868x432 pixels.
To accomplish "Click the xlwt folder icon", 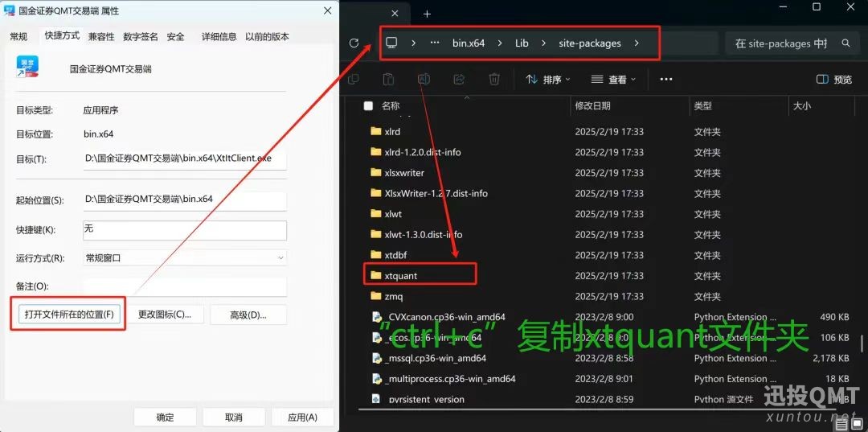I will click(376, 214).
